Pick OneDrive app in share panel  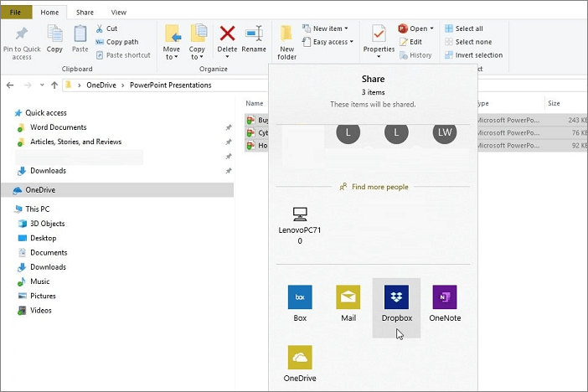300,363
